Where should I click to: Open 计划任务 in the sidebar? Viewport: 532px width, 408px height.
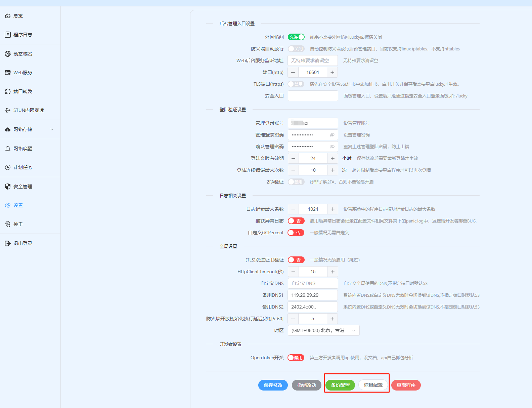click(x=23, y=167)
